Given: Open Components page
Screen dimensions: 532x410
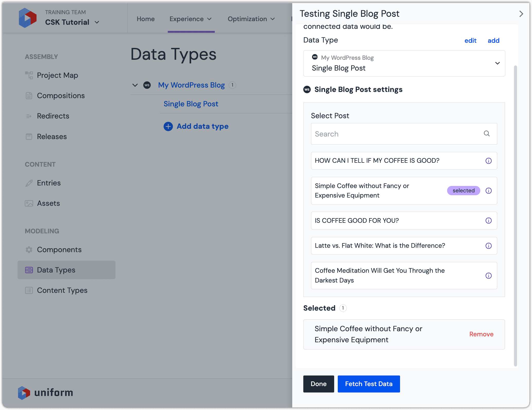Looking at the screenshot, I should [59, 250].
